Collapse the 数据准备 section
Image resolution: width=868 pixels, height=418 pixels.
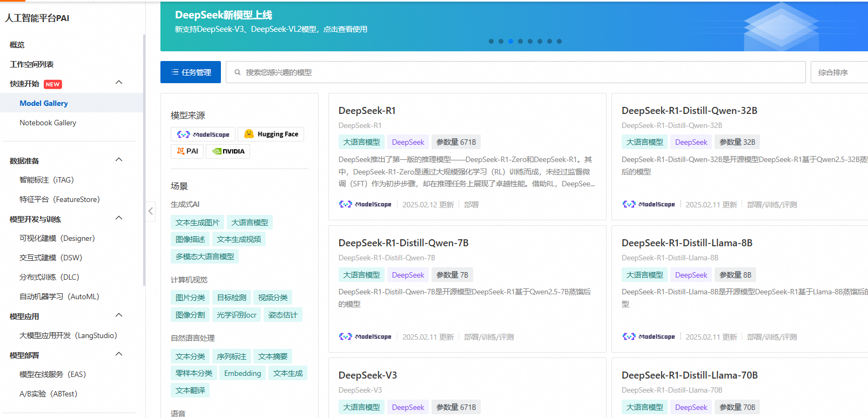pyautogui.click(x=119, y=160)
